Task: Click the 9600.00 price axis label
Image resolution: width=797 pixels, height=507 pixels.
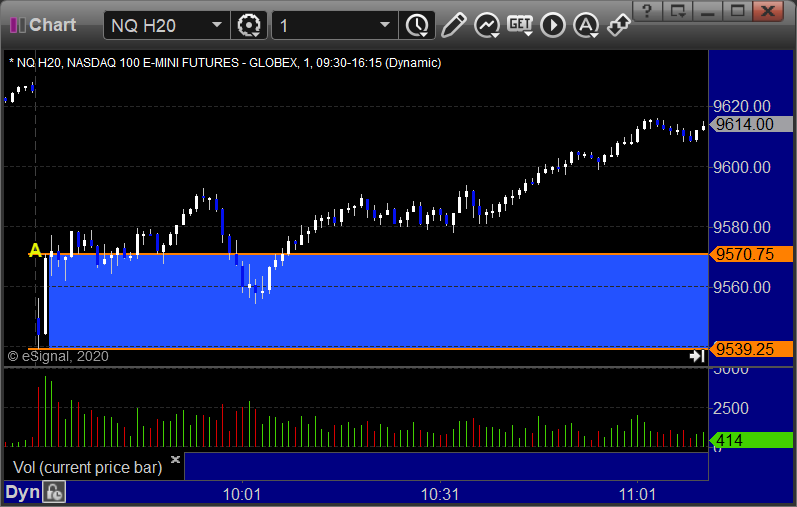Action: 742,167
